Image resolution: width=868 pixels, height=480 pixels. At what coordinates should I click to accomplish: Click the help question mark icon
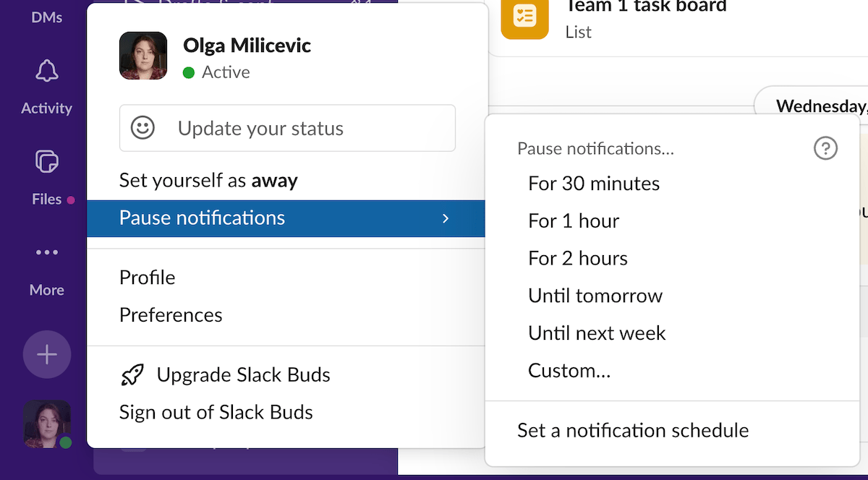coord(825,148)
